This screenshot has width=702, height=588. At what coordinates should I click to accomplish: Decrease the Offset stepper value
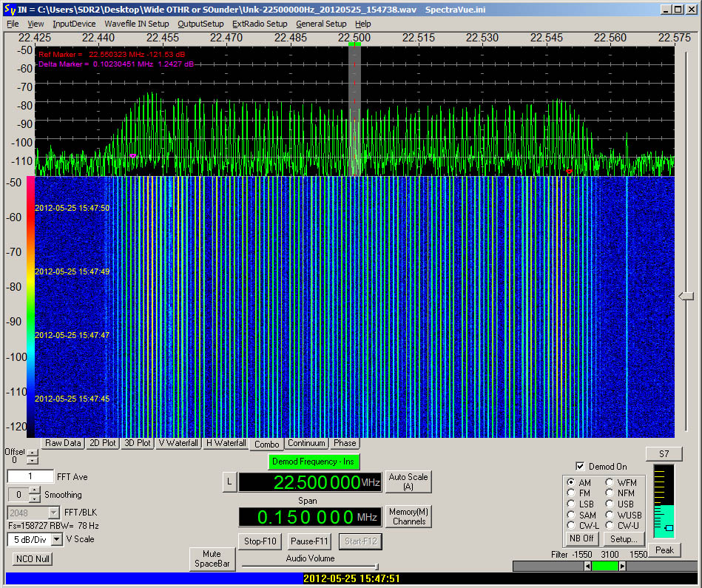click(33, 461)
